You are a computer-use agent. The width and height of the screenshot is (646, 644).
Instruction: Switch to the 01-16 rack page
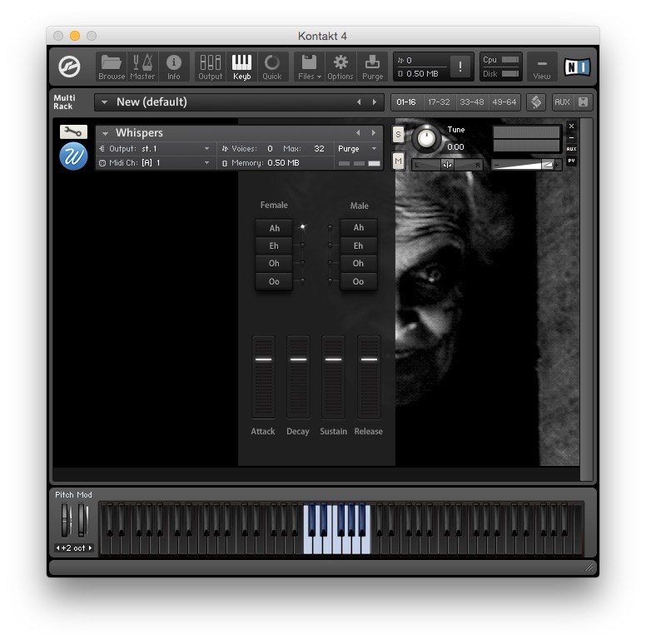(406, 102)
